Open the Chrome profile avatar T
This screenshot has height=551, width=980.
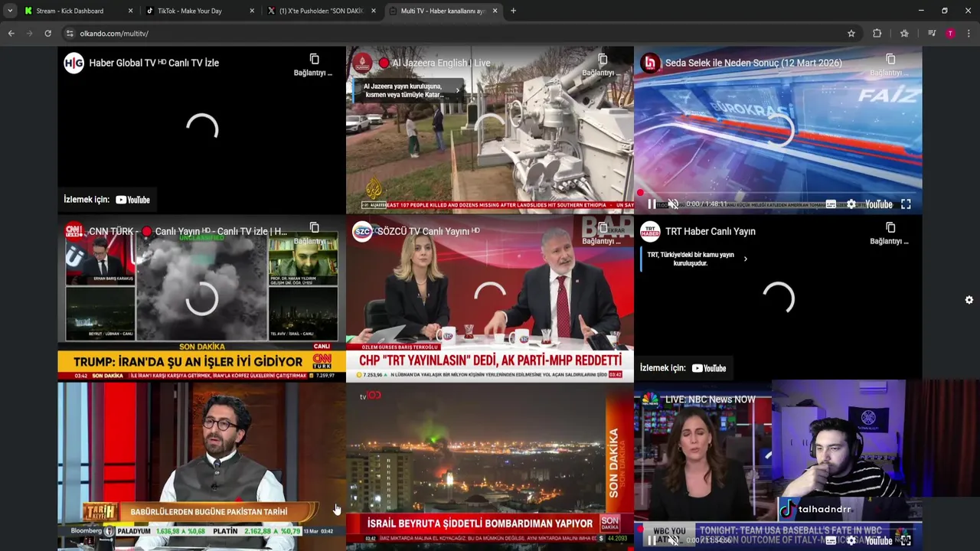(x=950, y=34)
